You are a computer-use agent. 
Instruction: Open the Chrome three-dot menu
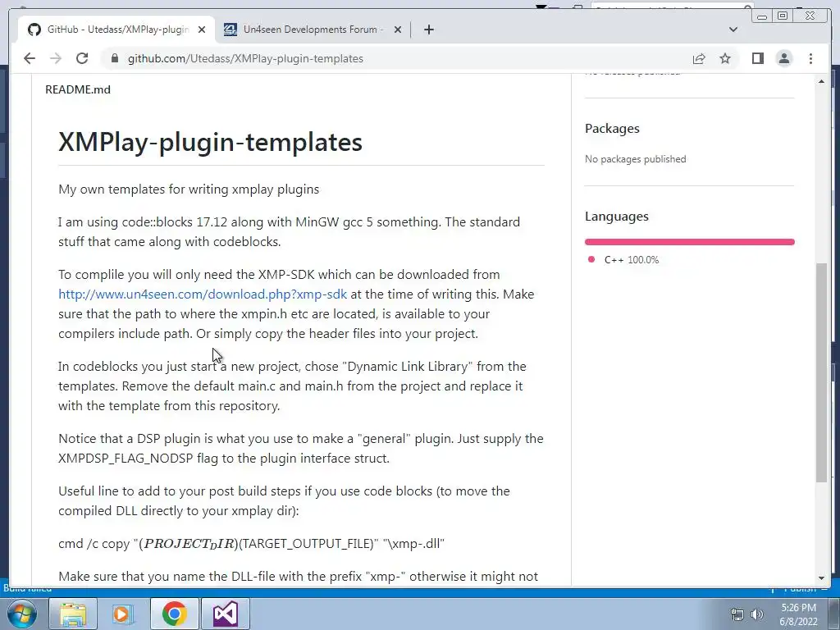(810, 58)
